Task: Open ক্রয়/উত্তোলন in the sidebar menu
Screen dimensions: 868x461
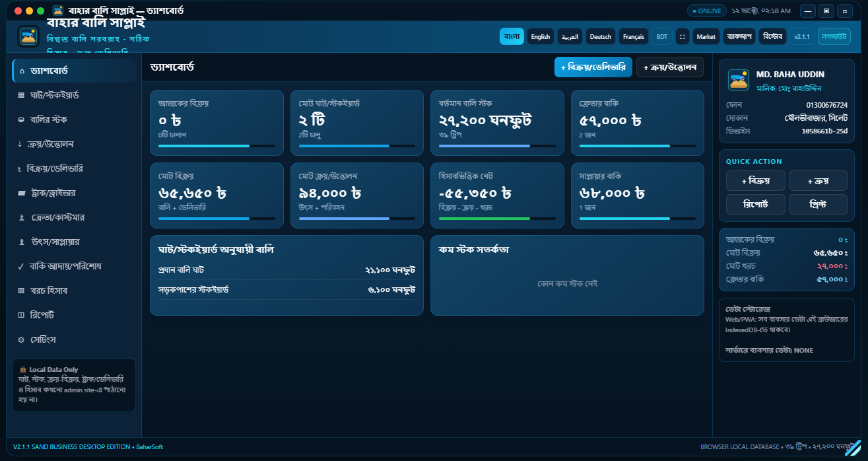Action: (74, 144)
